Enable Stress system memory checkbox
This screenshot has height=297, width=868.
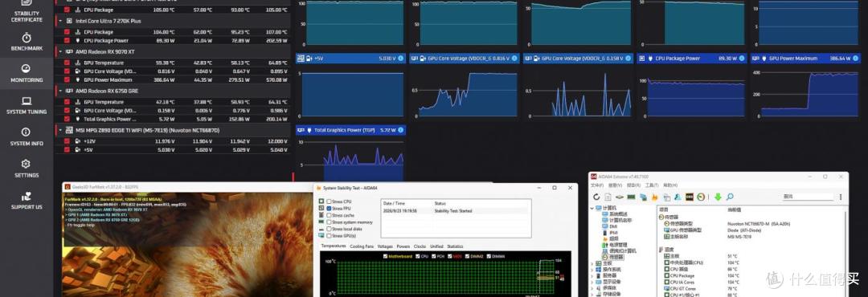[329, 222]
